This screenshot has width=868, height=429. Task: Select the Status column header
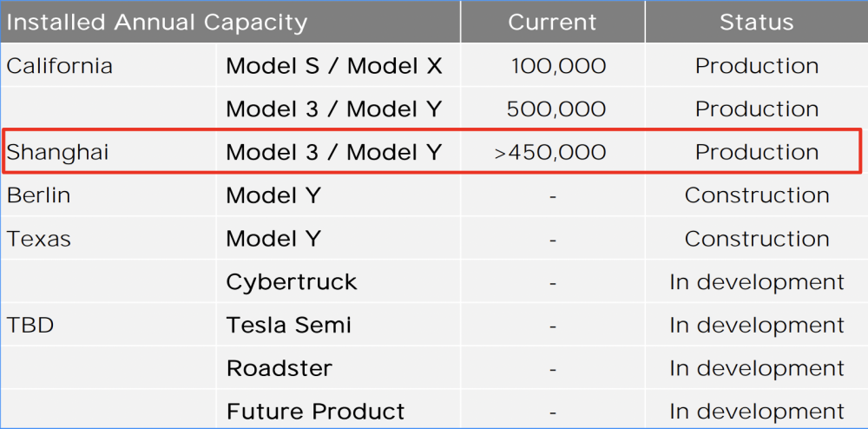[756, 23]
